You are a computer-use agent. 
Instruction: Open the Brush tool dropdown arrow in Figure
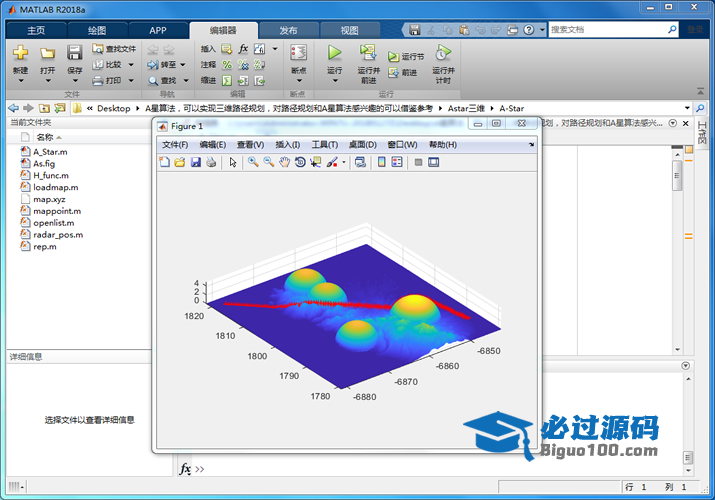click(x=344, y=162)
